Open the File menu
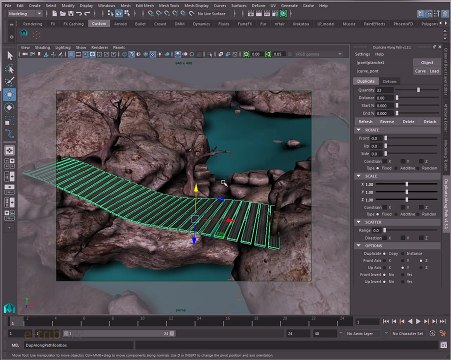The image size is (451, 360). 8,6
